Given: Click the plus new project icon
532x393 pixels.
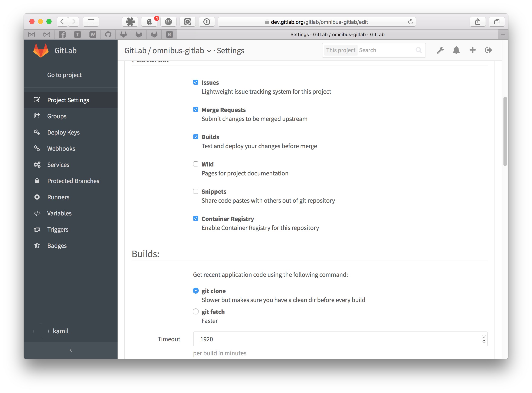Looking at the screenshot, I should point(472,50).
